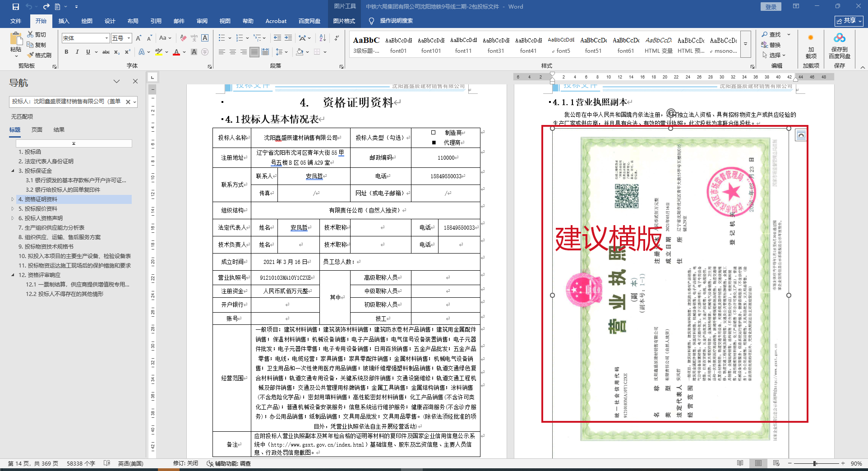This screenshot has width=868, height=471.
Task: Save document using the save icon
Action: pos(16,7)
